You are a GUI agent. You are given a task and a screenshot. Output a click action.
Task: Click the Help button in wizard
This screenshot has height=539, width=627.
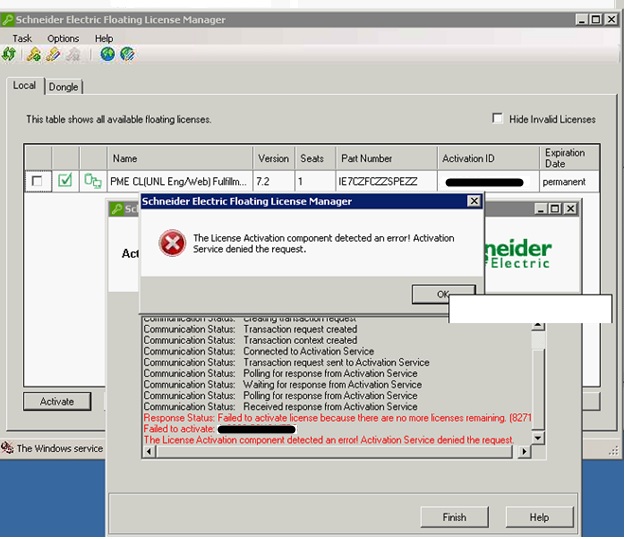point(539,517)
